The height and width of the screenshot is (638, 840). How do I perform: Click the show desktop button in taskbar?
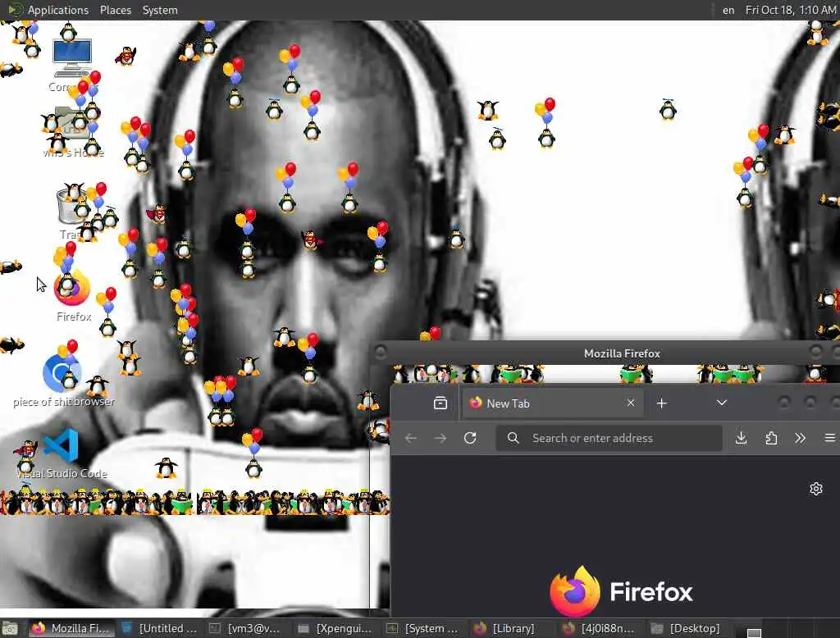[x=10, y=628]
